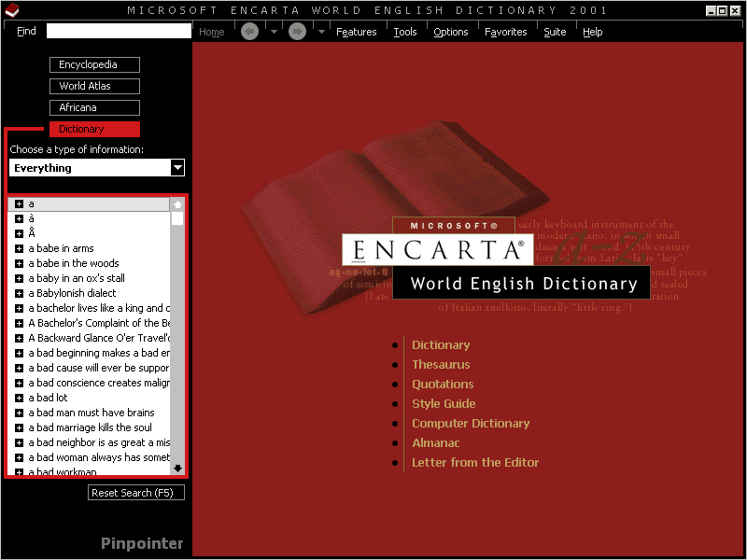Image resolution: width=747 pixels, height=560 pixels.
Task: Switch to World Atlas
Action: (x=94, y=86)
